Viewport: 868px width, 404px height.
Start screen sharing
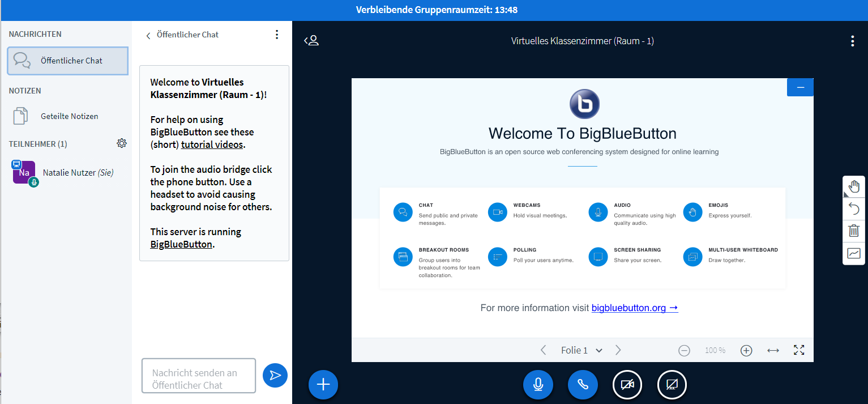[x=672, y=385]
